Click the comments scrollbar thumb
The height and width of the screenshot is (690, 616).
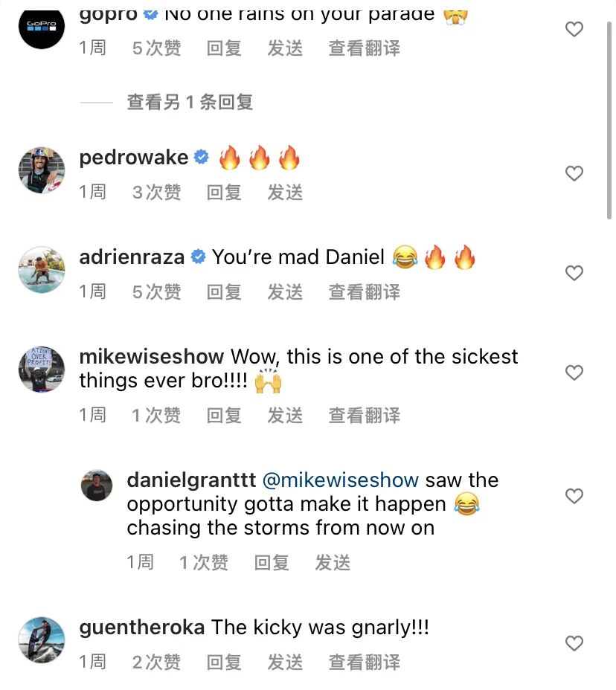coord(609,120)
